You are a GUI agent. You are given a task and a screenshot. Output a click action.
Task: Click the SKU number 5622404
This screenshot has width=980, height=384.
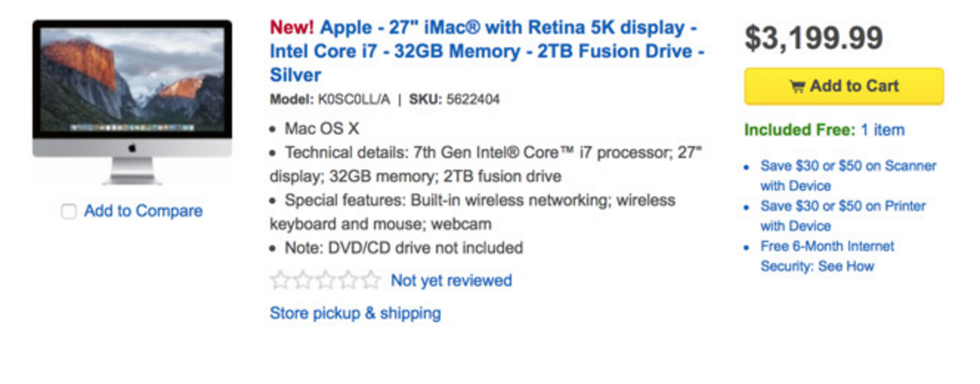click(473, 99)
